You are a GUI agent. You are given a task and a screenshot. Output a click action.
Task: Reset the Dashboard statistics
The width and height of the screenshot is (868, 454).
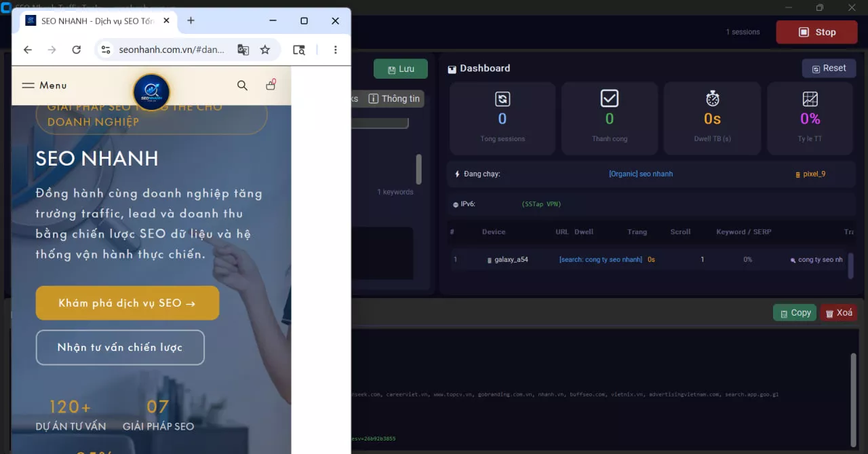pos(829,69)
